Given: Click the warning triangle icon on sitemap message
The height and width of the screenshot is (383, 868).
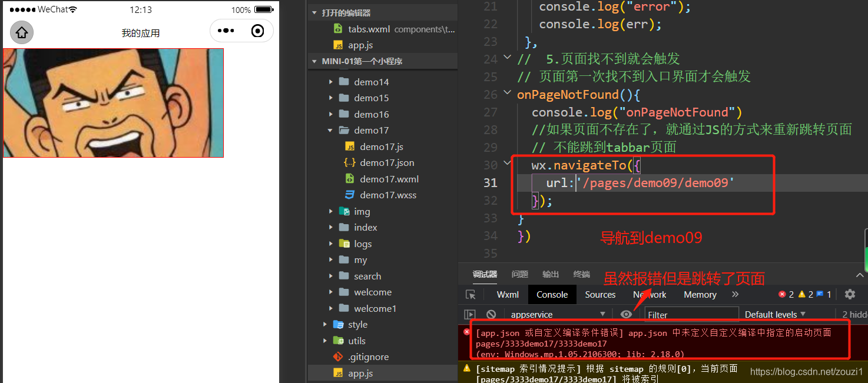Looking at the screenshot, I should tap(467, 368).
